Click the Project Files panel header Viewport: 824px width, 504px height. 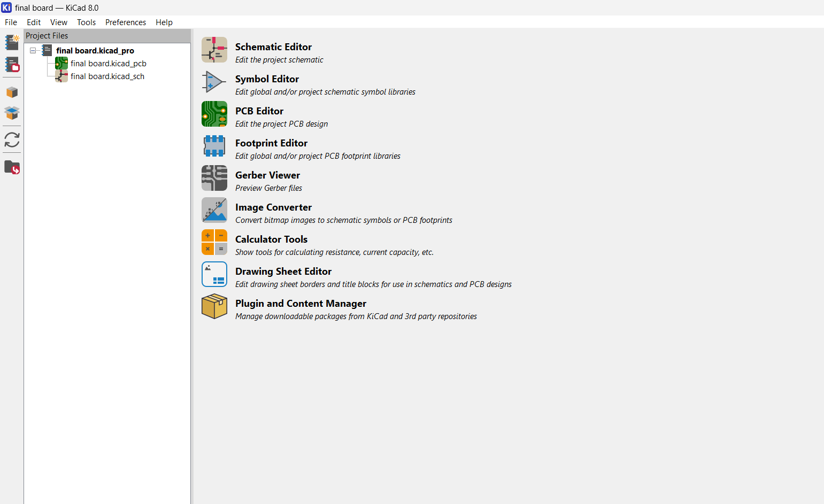coord(107,36)
